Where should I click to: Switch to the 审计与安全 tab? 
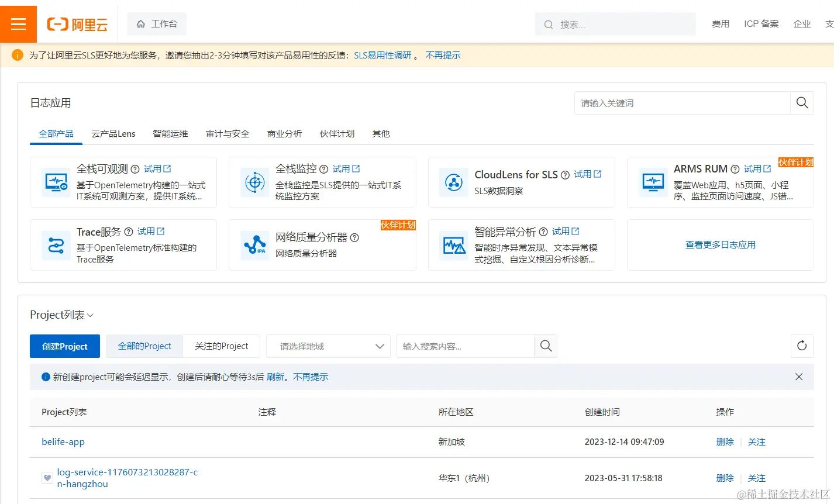(x=227, y=133)
